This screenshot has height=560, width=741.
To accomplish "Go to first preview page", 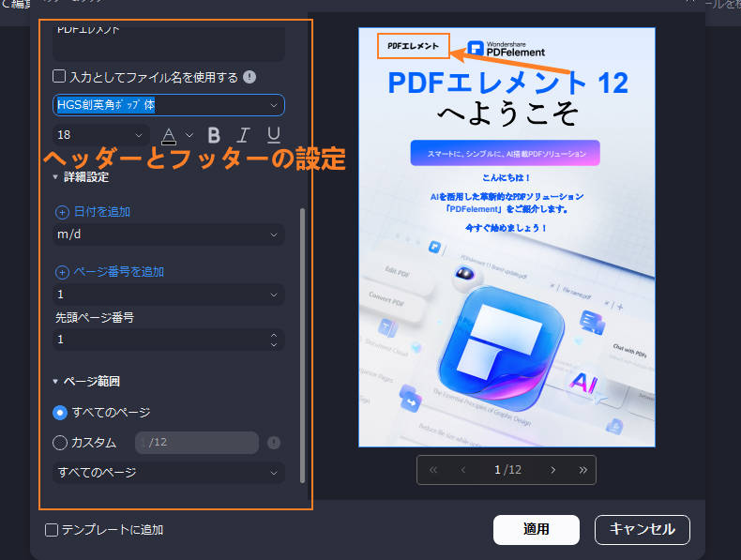I will [x=433, y=470].
